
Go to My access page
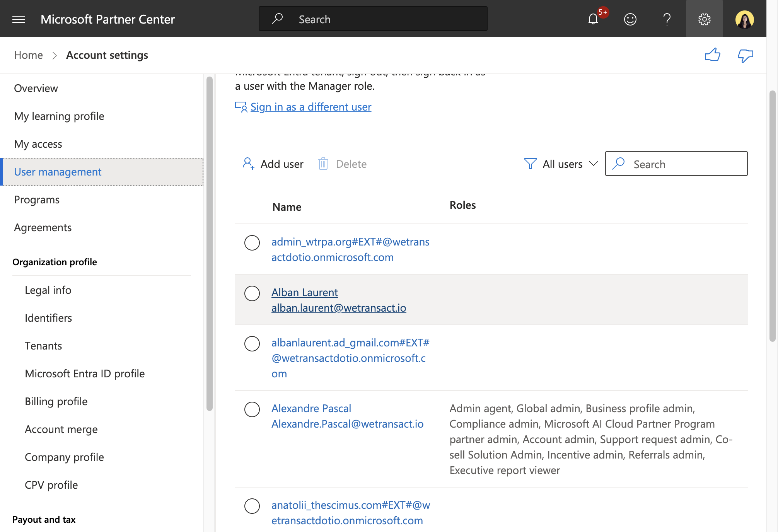(x=38, y=144)
